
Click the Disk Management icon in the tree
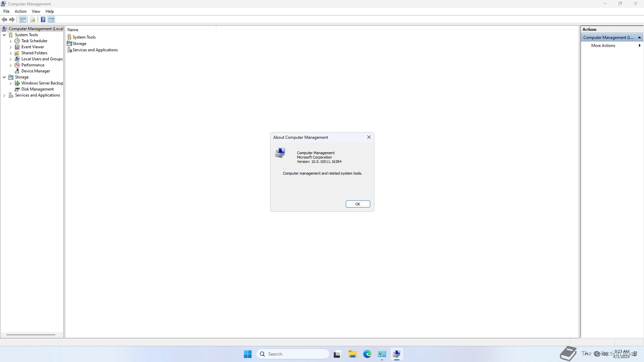click(17, 89)
